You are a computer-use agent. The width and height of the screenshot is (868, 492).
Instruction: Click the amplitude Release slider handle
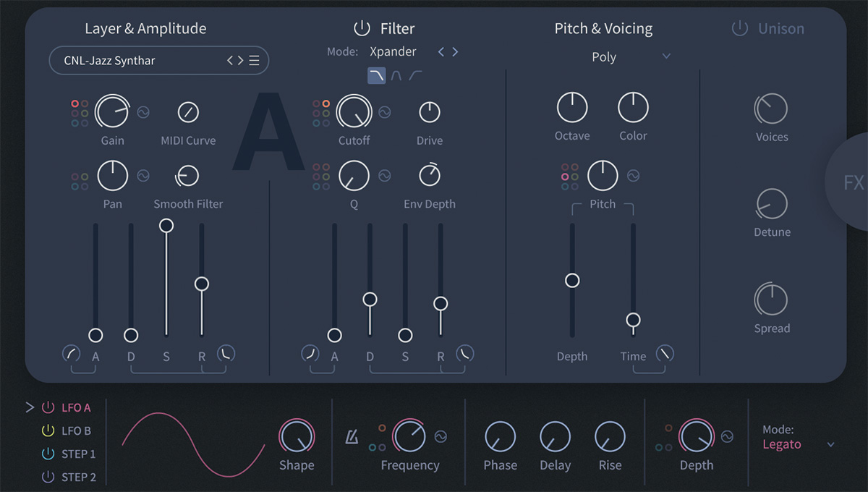pyautogui.click(x=202, y=284)
